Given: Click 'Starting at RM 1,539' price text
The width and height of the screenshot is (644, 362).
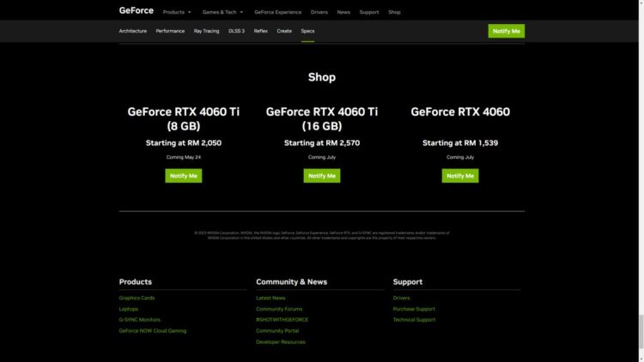Looking at the screenshot, I should point(460,143).
